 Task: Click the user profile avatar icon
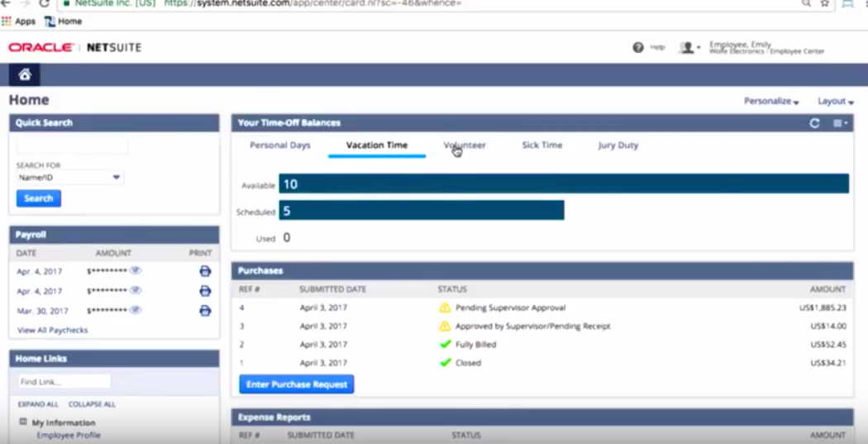[686, 48]
